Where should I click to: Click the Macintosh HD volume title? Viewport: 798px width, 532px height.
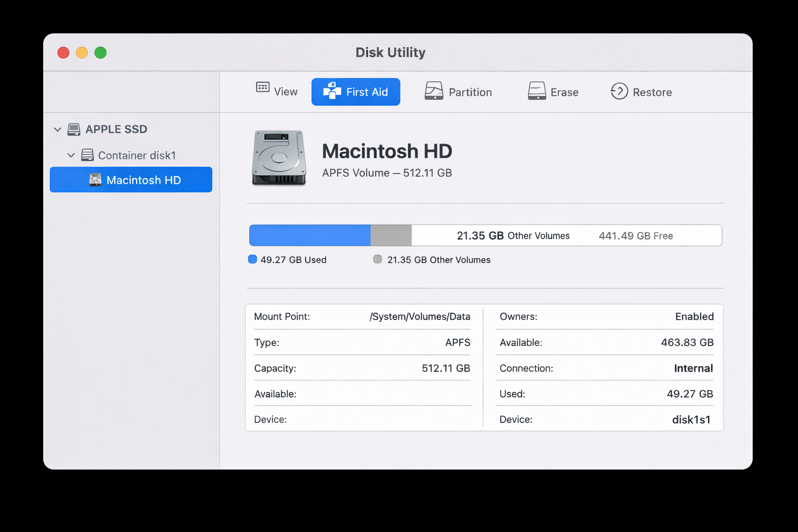coord(387,151)
